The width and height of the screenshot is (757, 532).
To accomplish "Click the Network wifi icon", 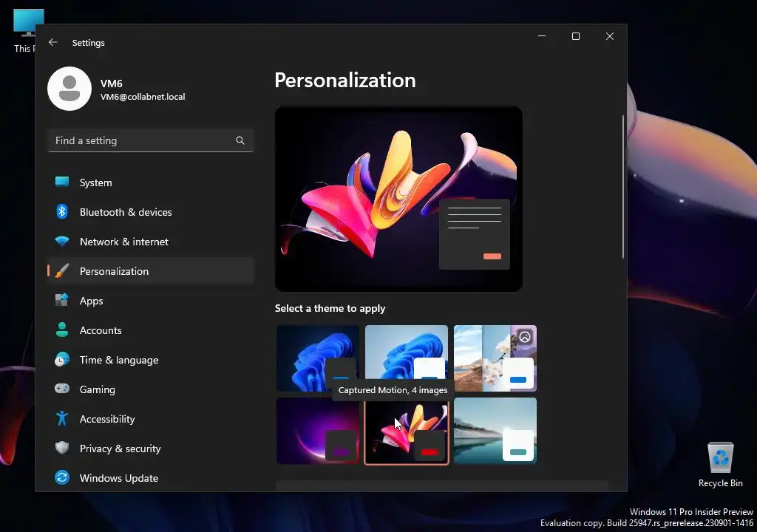I will [62, 241].
